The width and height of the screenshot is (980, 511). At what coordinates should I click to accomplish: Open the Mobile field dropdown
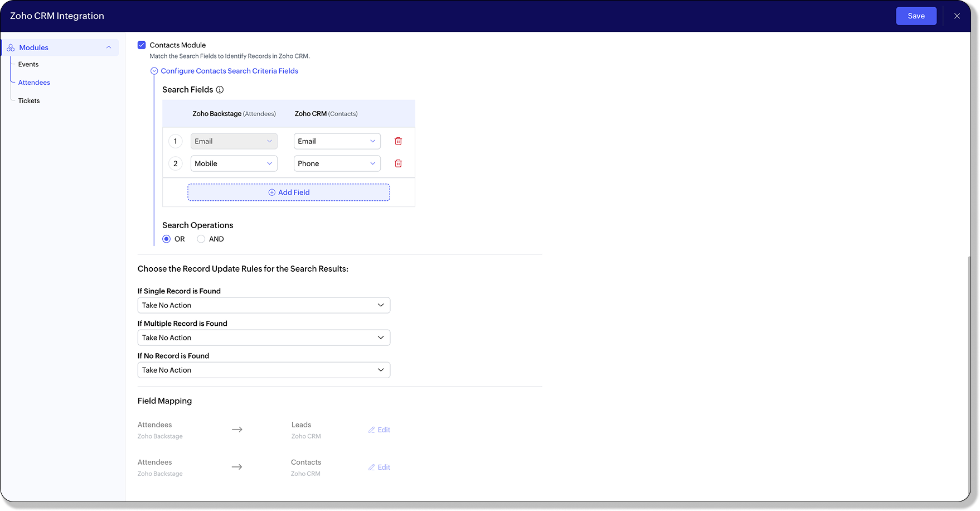(234, 163)
